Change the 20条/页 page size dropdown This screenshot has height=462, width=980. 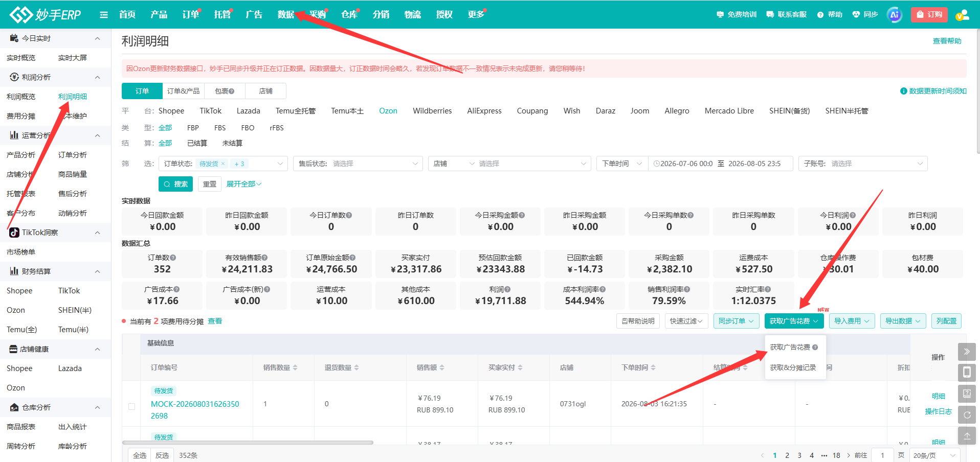pyautogui.click(x=934, y=455)
